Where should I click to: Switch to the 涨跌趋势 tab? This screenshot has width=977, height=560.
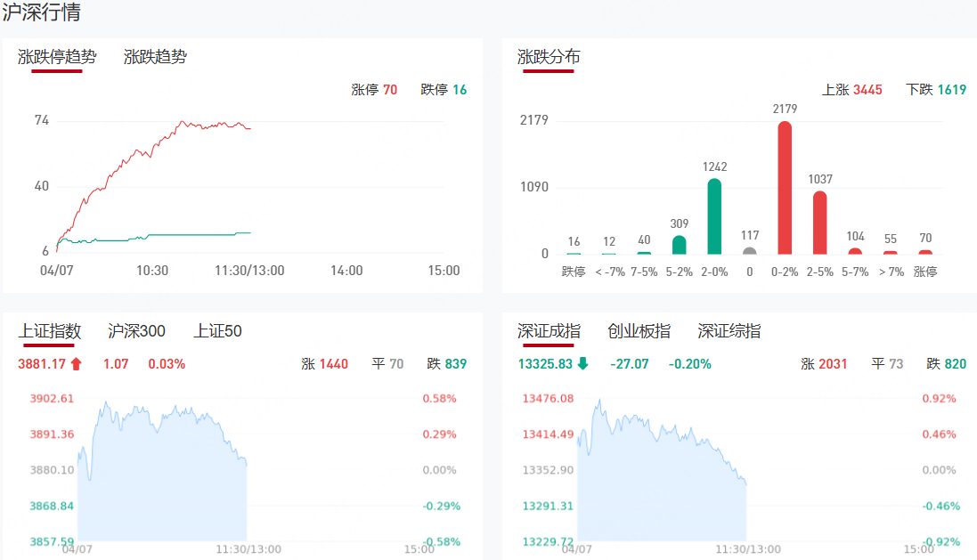[155, 57]
